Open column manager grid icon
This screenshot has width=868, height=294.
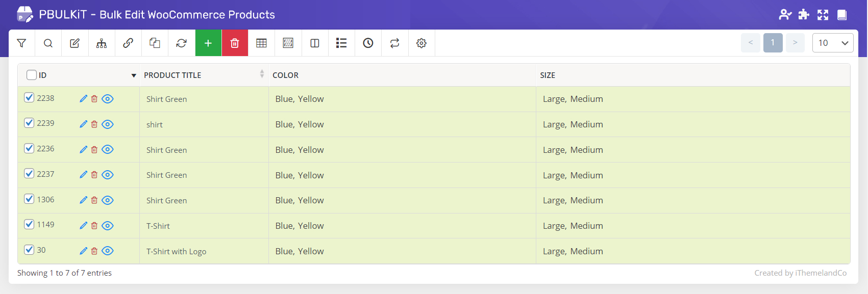pyautogui.click(x=261, y=43)
